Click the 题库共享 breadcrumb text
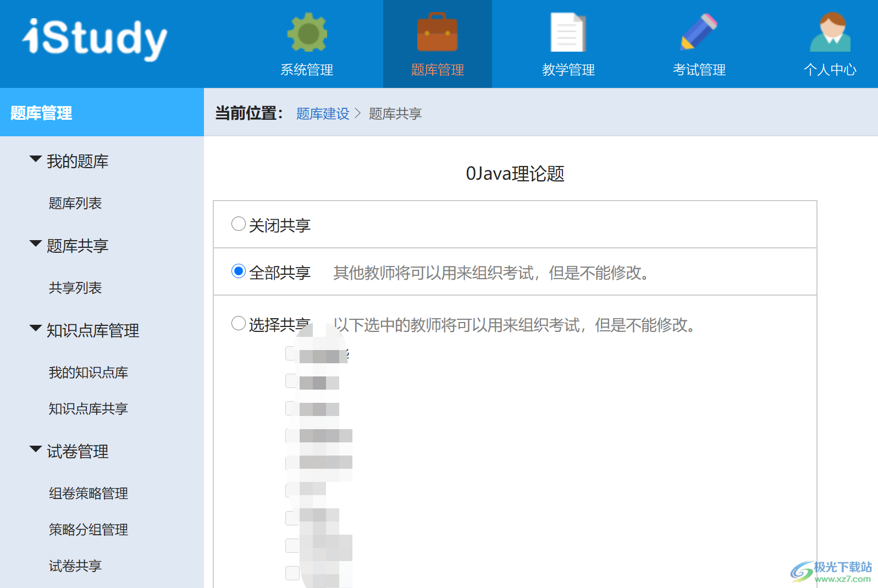Image resolution: width=878 pixels, height=588 pixels. tap(395, 114)
